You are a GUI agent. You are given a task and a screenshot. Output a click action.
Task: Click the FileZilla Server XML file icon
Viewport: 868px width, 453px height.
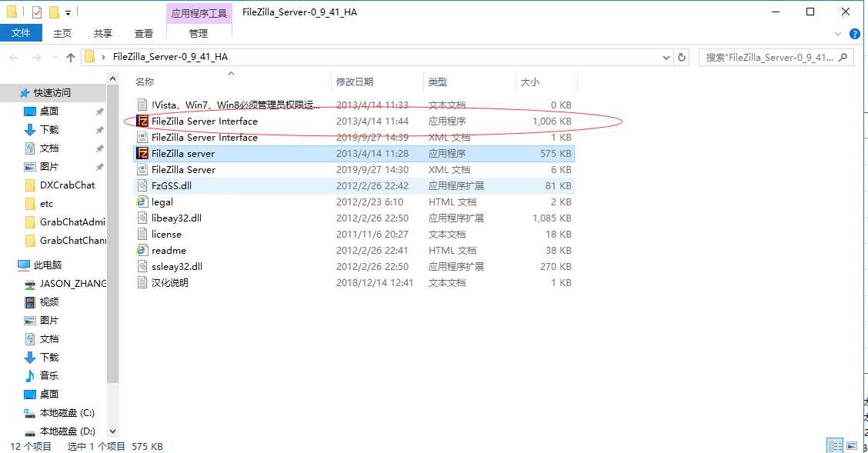pos(142,170)
